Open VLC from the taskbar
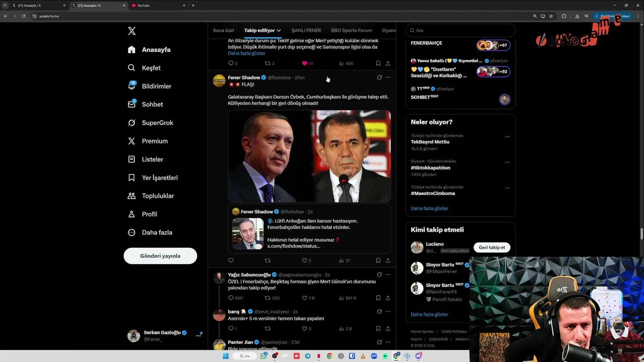The width and height of the screenshot is (644, 362). tap(363, 356)
